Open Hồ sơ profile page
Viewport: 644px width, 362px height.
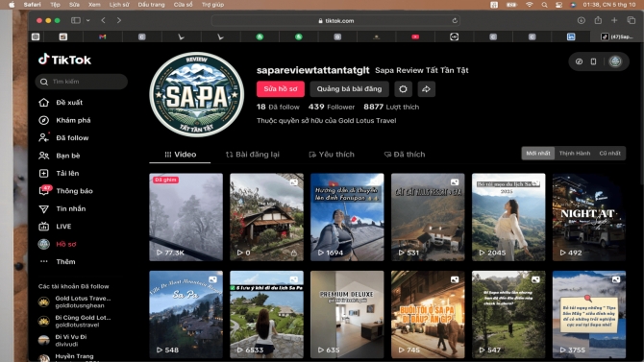[58, 244]
